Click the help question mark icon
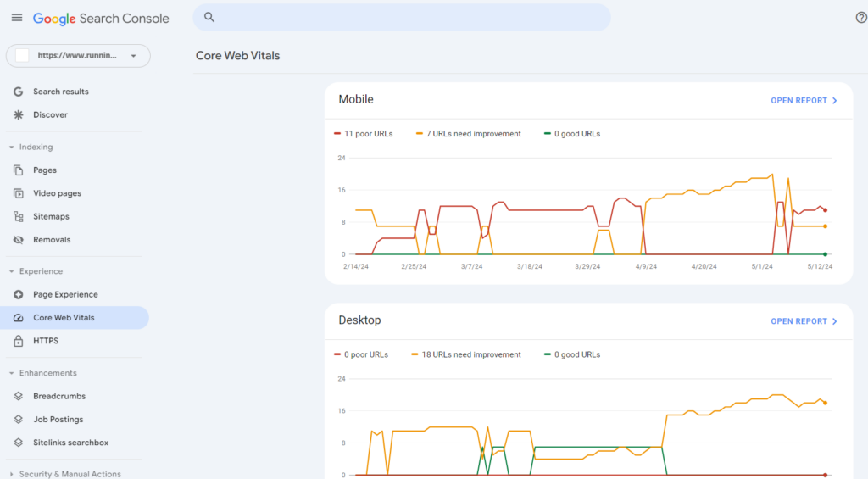The image size is (868, 479). point(861,18)
